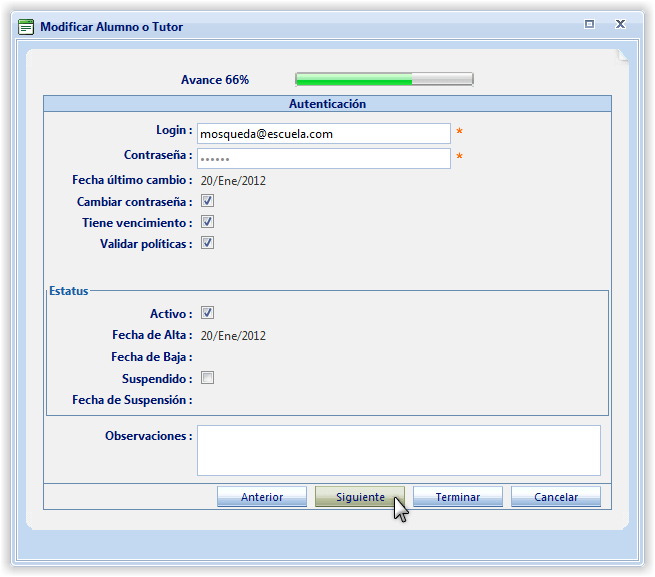Click the green form icon in title bar

(26, 27)
